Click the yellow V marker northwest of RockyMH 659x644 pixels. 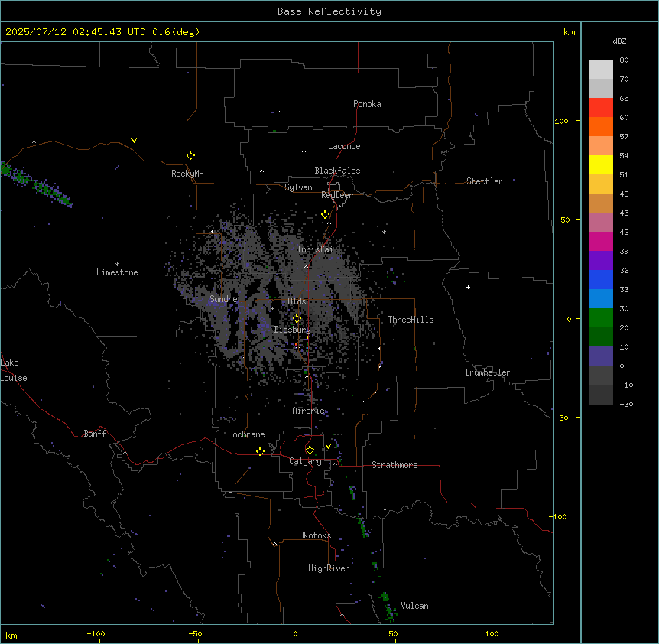coord(134,141)
